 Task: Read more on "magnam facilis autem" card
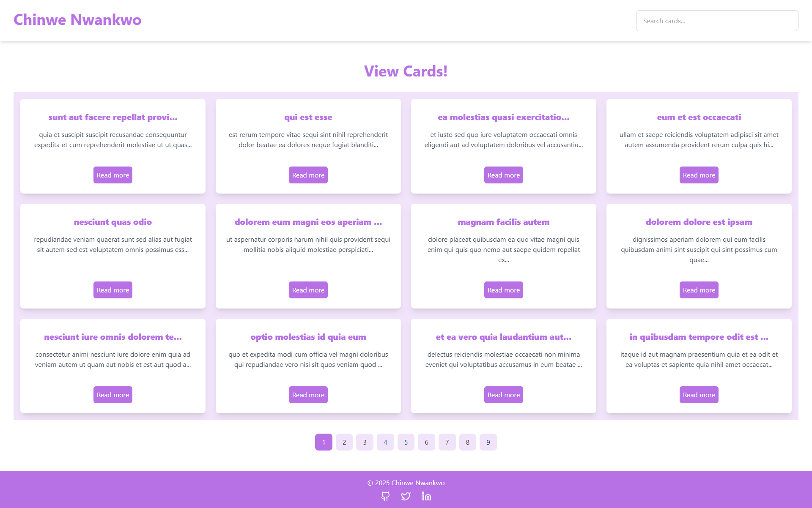(x=504, y=290)
